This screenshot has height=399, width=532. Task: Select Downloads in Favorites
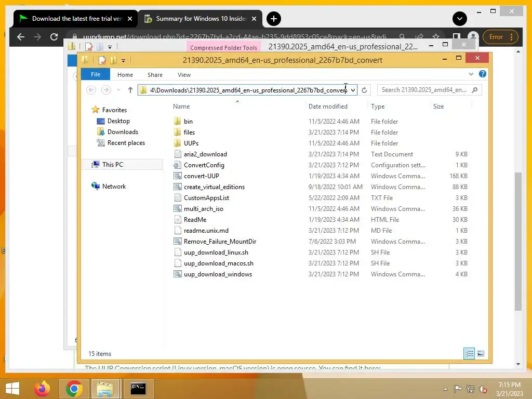123,131
